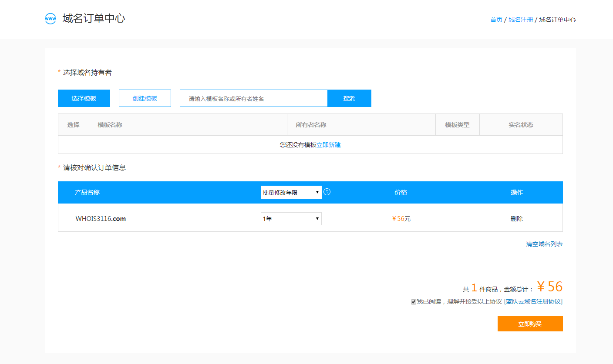Focus the template name search input field

[x=253, y=98]
